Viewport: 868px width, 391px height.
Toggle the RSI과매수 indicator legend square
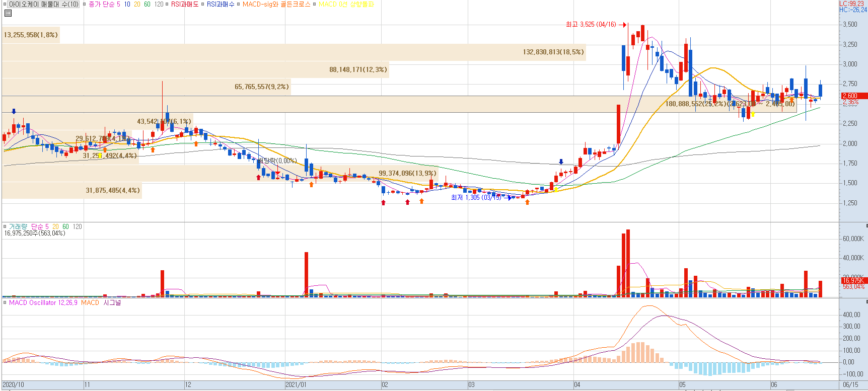203,4
